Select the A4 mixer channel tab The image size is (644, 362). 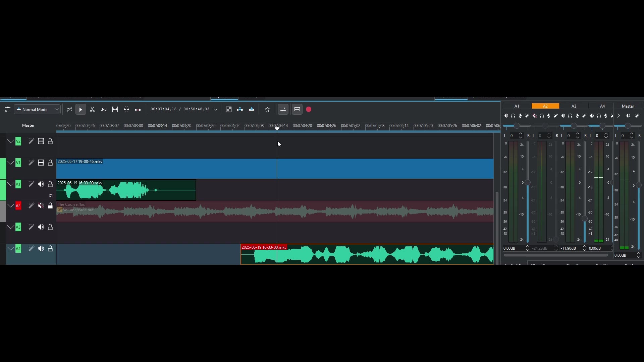coord(602,106)
